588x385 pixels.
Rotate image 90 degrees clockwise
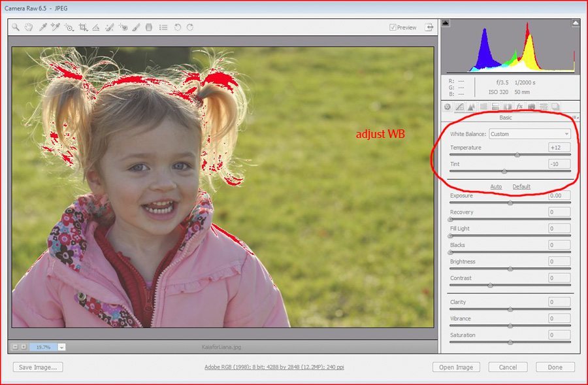pyautogui.click(x=190, y=27)
